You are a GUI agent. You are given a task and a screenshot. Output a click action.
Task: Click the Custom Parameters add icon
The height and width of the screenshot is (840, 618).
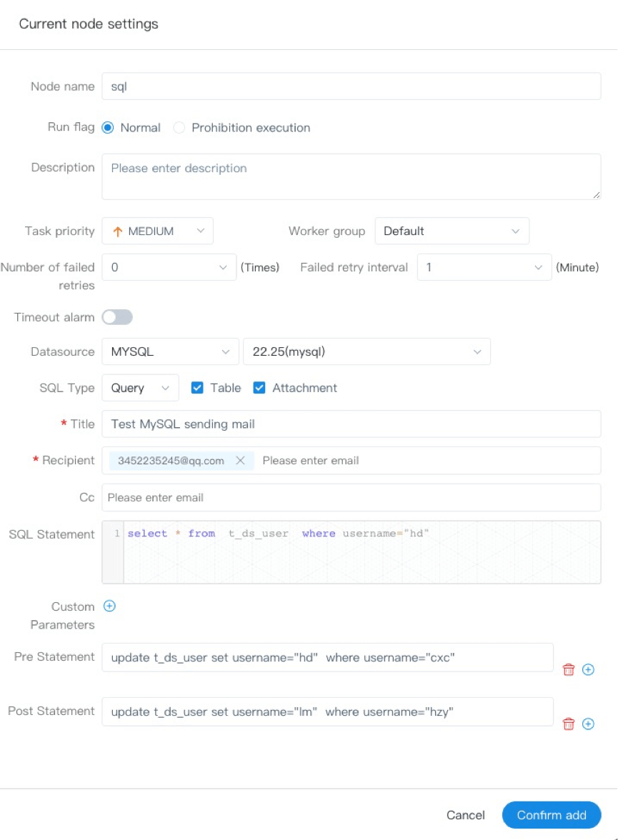[x=109, y=606]
